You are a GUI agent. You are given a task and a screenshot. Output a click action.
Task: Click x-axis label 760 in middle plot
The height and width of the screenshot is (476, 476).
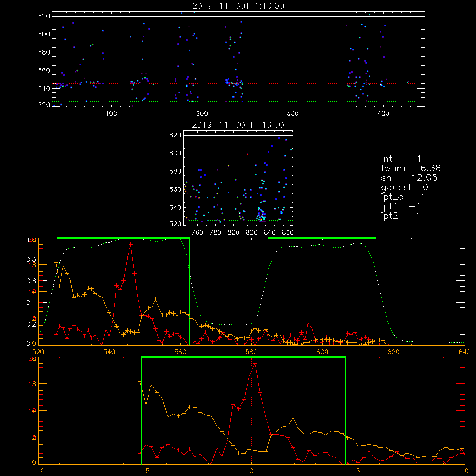coord(198,233)
